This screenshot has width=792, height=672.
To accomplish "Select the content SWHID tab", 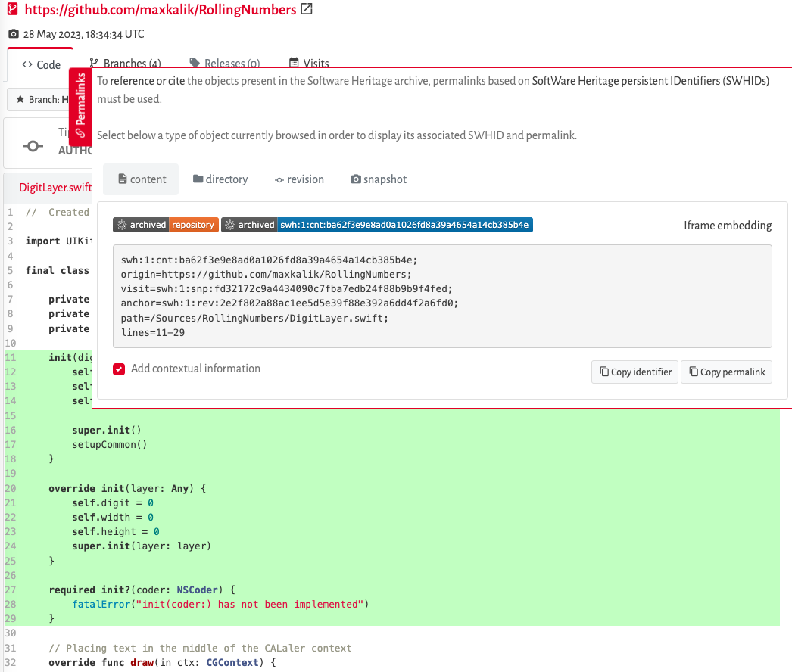I will (x=142, y=179).
